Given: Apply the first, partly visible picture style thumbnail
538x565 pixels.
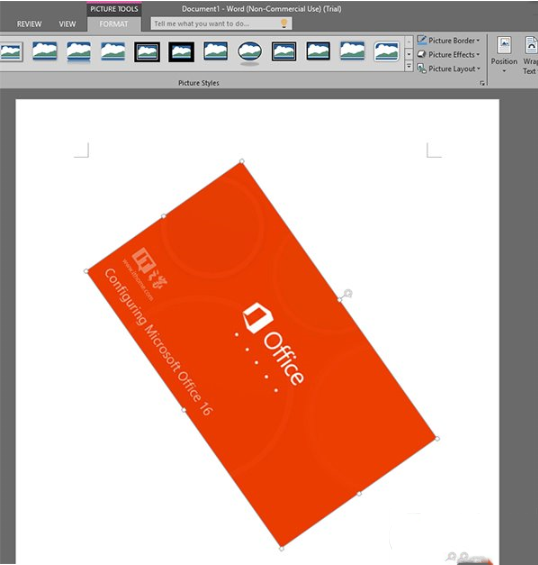Looking at the screenshot, I should 11,51.
